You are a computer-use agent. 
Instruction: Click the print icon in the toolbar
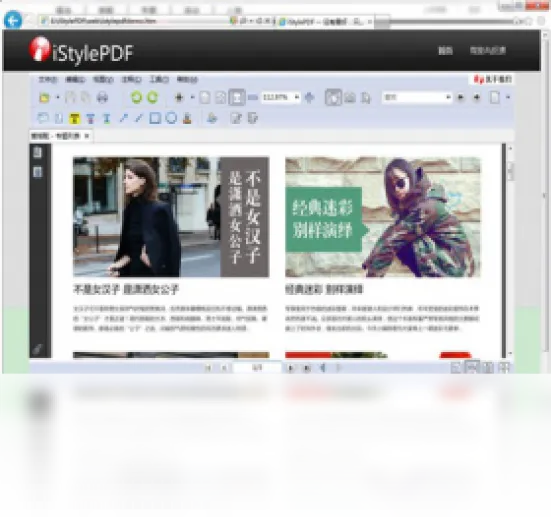(x=102, y=97)
